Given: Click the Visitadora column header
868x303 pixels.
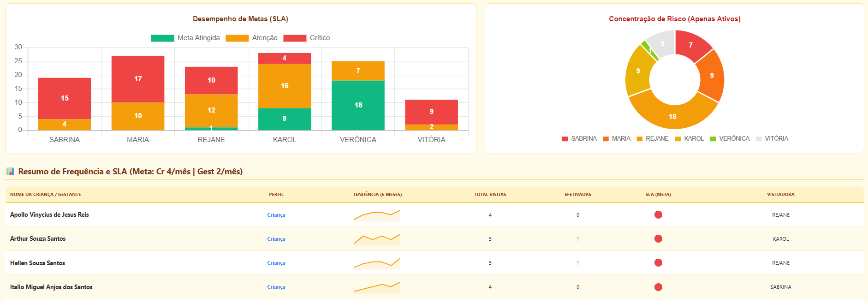Looking at the screenshot, I should coord(780,195).
